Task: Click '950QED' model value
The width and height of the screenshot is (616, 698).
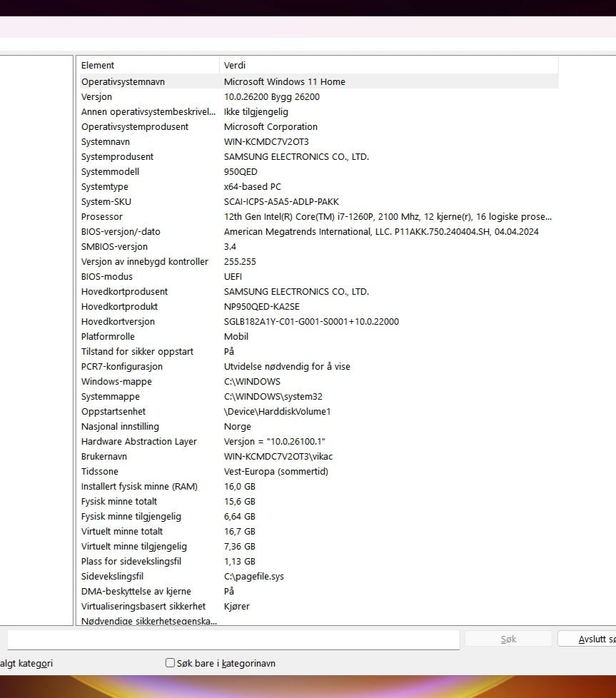Action: 241,171
